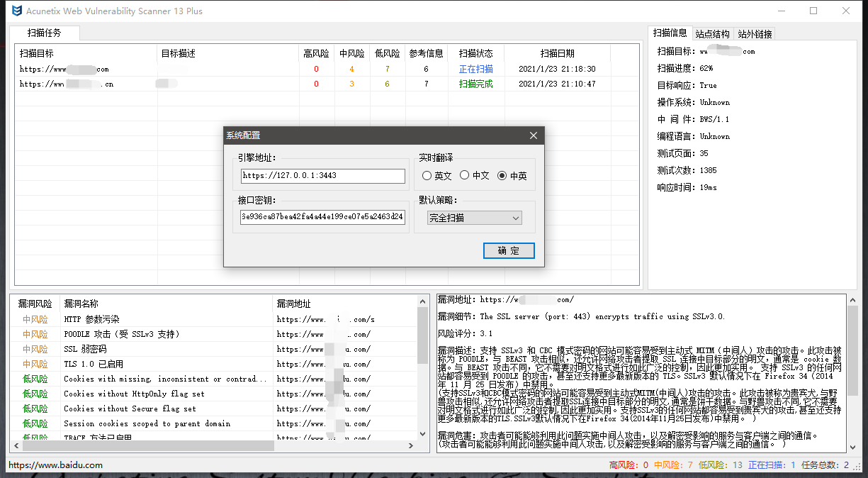The height and width of the screenshot is (478, 868).
Task: Minimize the Acunetix main window
Action: (781, 11)
